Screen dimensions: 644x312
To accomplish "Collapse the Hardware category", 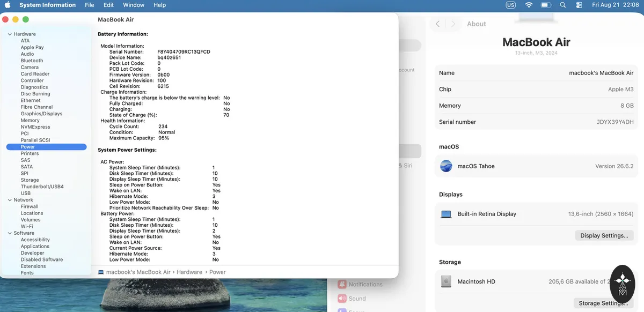I will click(10, 34).
